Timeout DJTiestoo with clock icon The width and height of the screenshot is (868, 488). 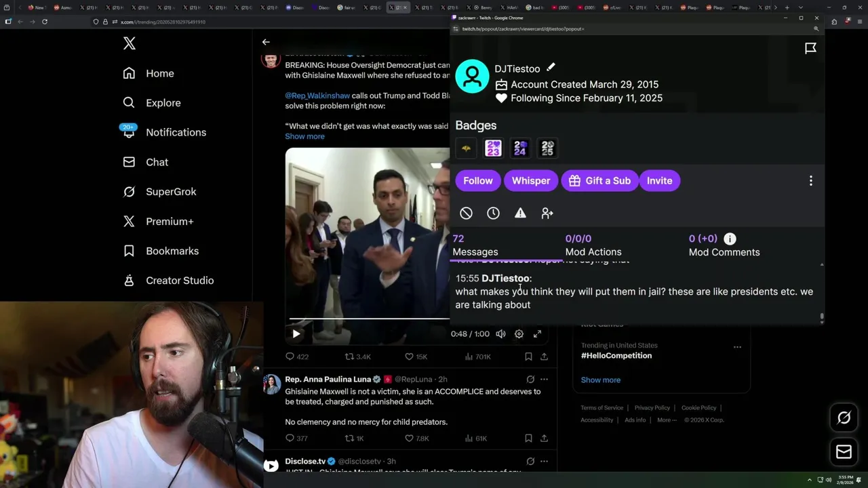(x=493, y=213)
